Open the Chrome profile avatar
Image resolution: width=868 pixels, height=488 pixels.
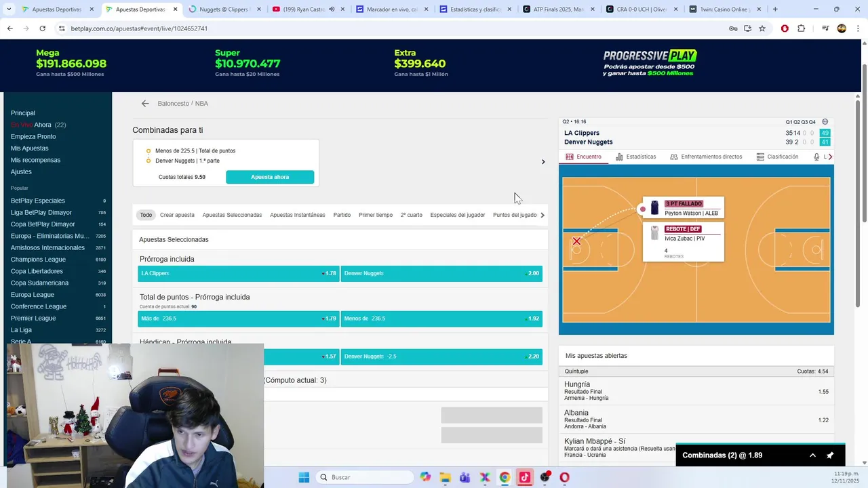pyautogui.click(x=842, y=28)
